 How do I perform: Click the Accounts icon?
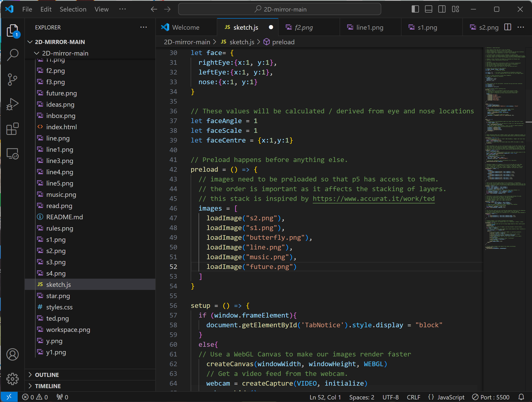(x=13, y=354)
